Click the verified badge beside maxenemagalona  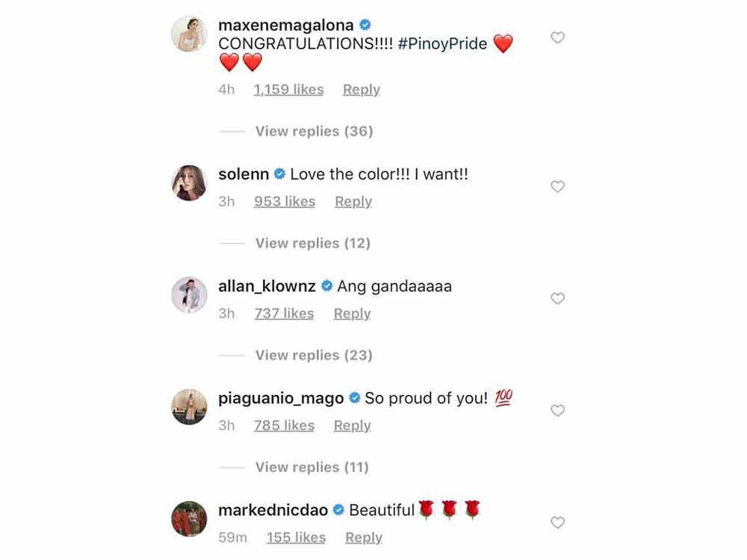pos(364,24)
